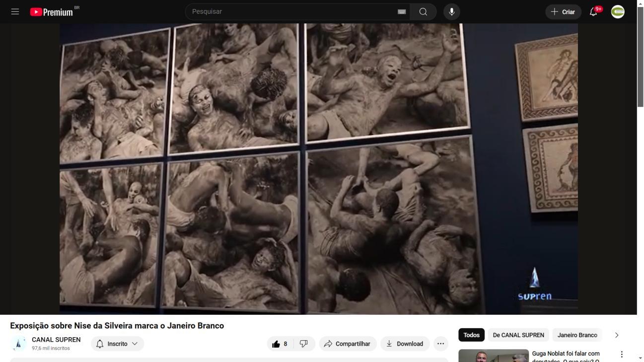Click the video title text

(x=117, y=326)
